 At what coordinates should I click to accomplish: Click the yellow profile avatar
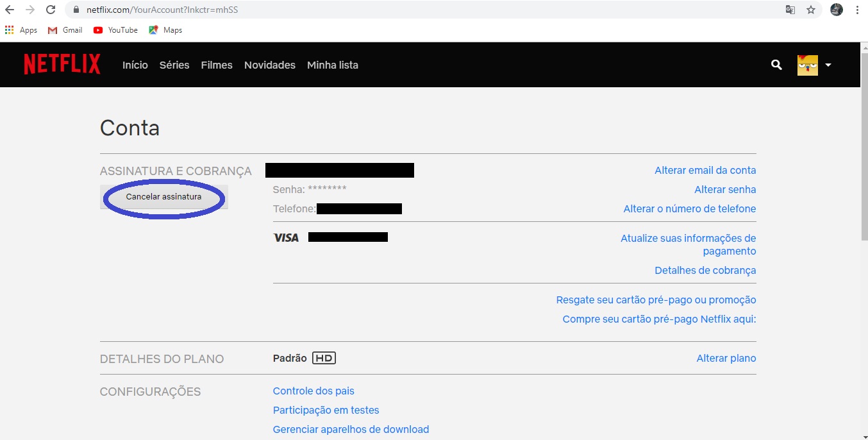coord(807,65)
